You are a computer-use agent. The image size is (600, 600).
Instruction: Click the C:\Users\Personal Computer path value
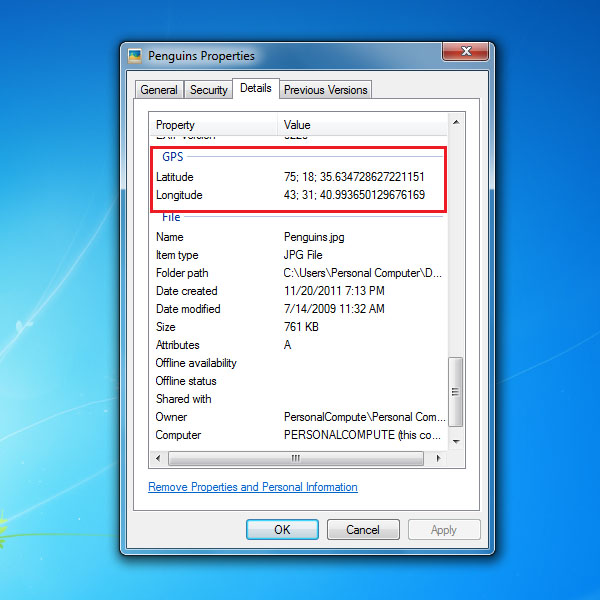(x=363, y=273)
